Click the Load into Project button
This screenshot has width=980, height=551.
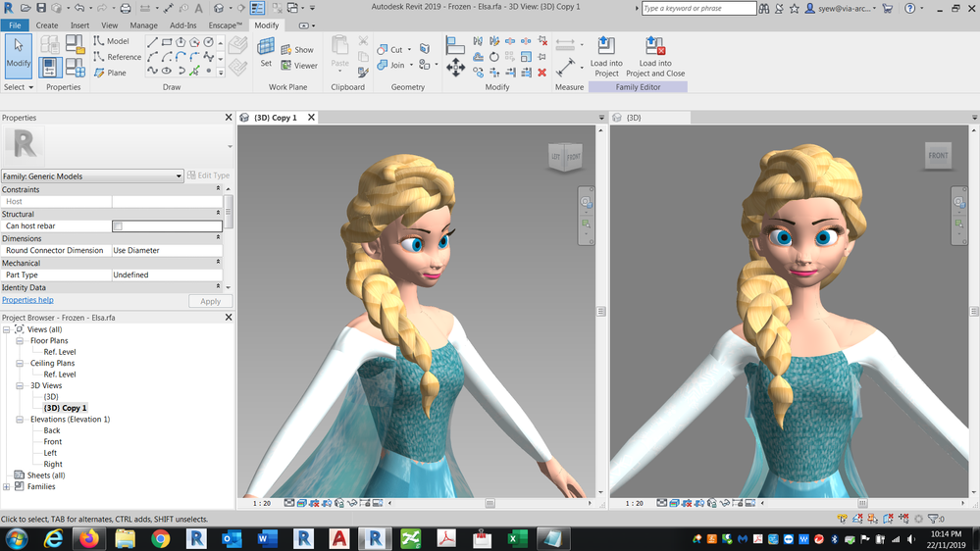(606, 57)
